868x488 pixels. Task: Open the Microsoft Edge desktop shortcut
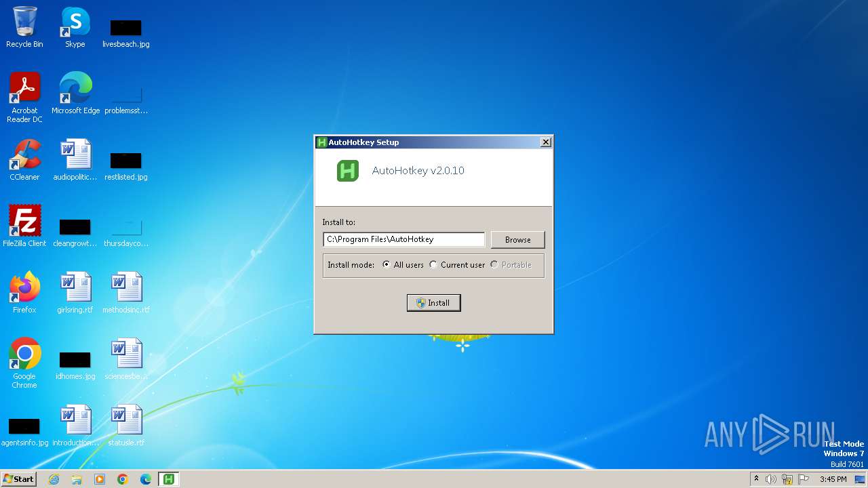tap(75, 94)
